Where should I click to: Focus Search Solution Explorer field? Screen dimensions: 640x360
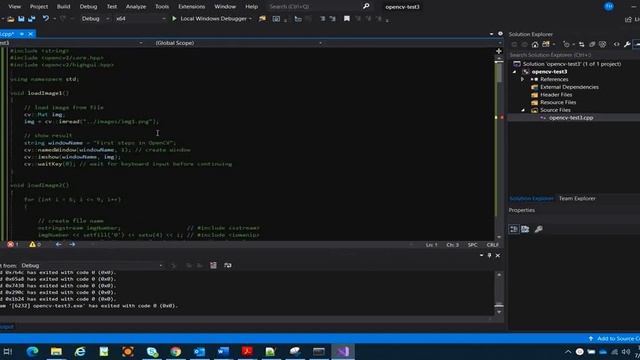[573, 55]
